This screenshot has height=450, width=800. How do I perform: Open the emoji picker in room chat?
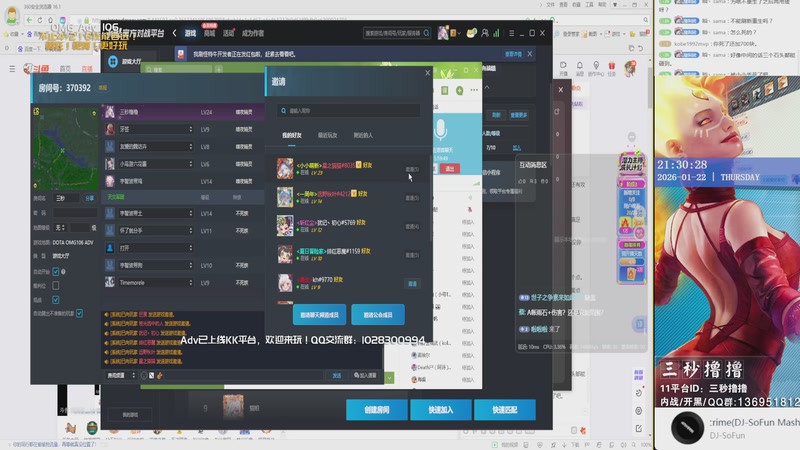(144, 376)
